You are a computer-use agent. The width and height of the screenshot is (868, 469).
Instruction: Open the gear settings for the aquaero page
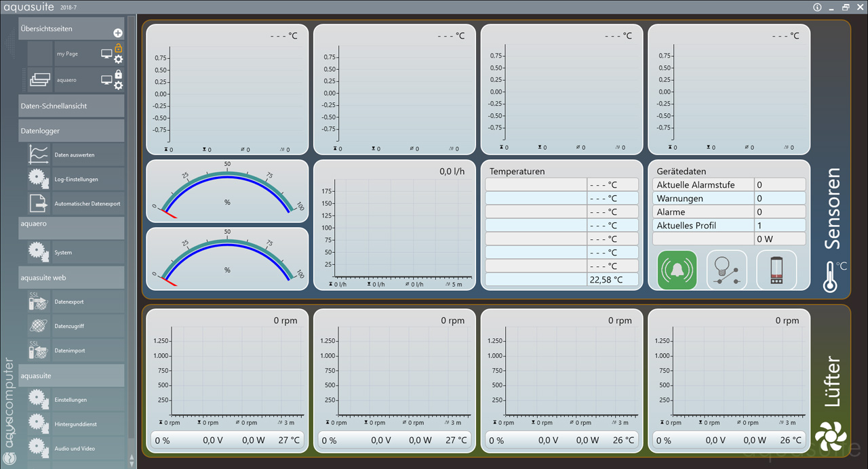pyautogui.click(x=118, y=85)
